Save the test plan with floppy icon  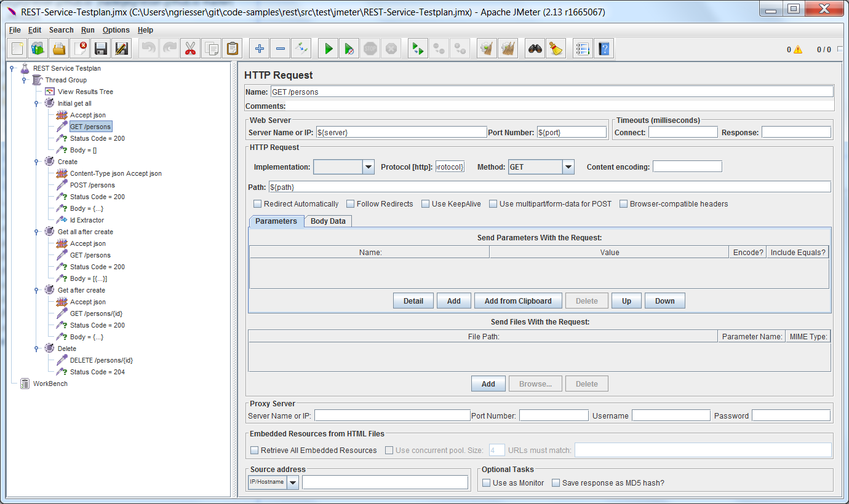[101, 49]
